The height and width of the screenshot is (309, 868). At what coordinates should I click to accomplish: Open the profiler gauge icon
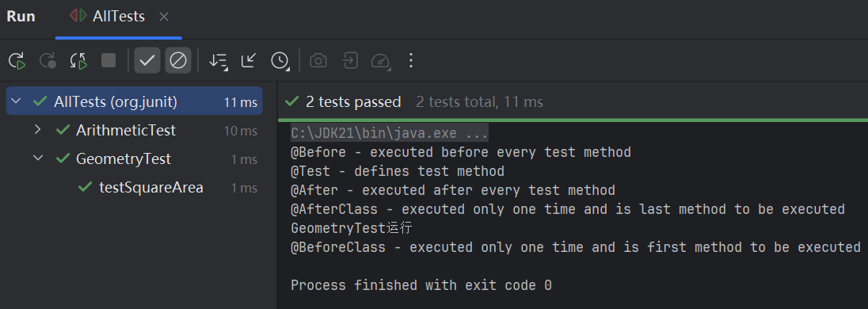(381, 61)
